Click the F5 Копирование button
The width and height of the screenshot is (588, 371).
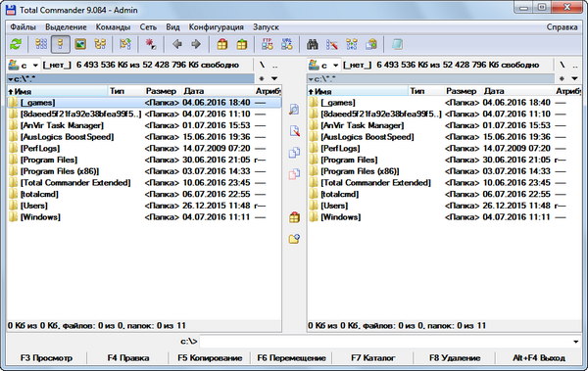(210, 358)
